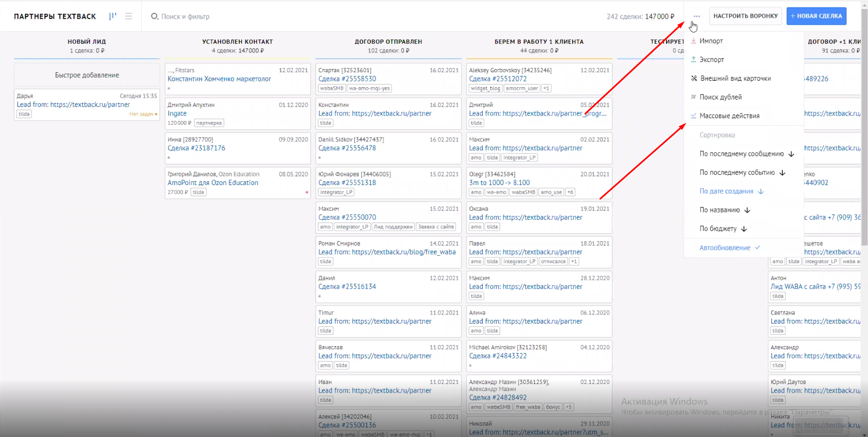Click 'free_waba' tag

click(528, 407)
